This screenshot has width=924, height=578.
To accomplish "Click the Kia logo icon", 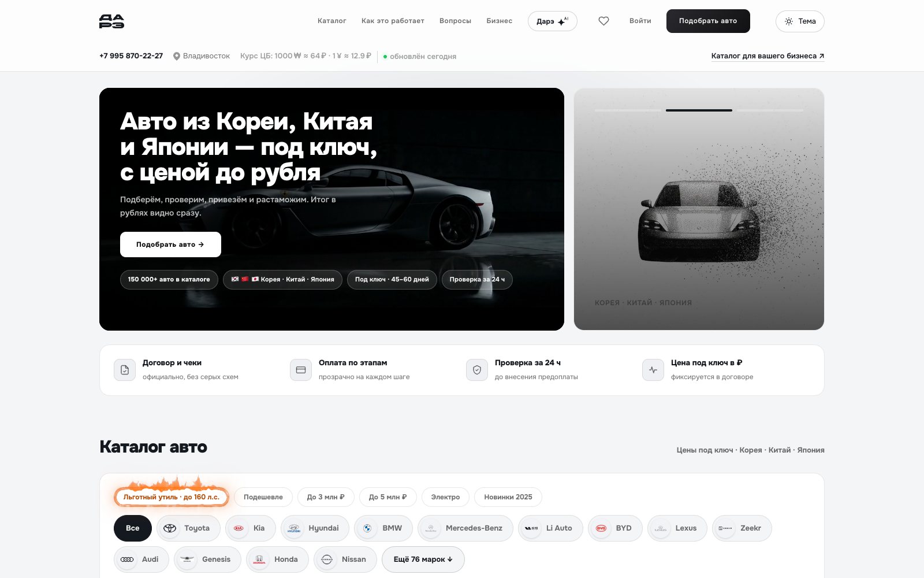I will click(239, 528).
